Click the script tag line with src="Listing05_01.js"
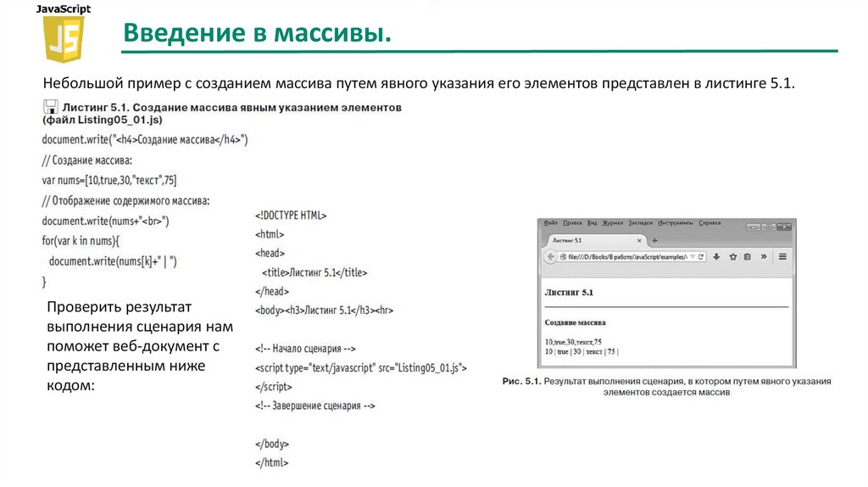The width and height of the screenshot is (868, 487). click(361, 367)
